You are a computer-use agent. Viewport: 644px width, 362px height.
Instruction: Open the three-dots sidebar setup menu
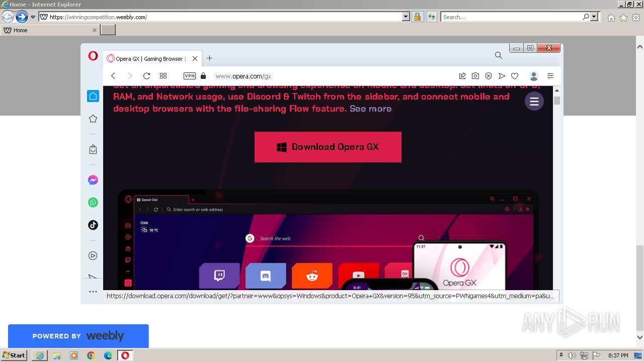(x=93, y=292)
